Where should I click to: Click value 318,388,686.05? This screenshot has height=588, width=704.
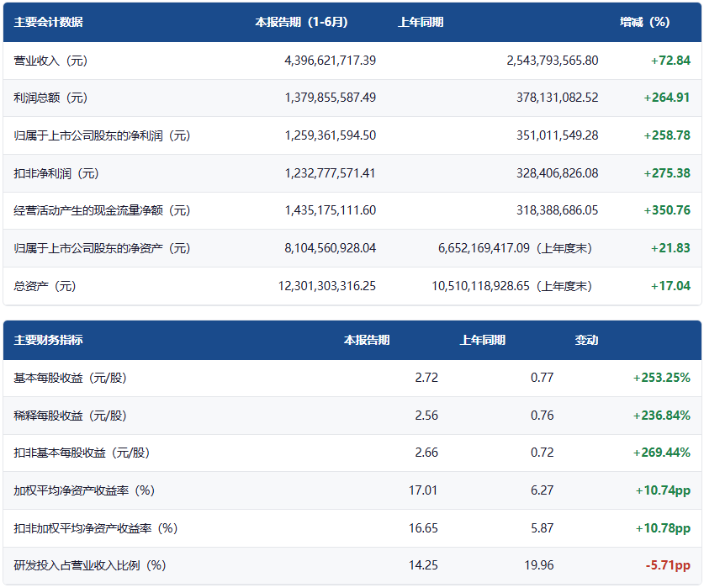[557, 210]
